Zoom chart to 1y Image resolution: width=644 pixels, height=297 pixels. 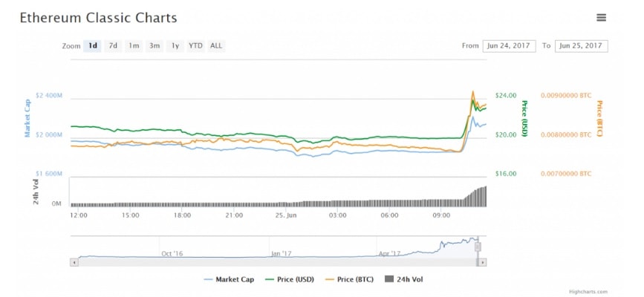tap(175, 46)
